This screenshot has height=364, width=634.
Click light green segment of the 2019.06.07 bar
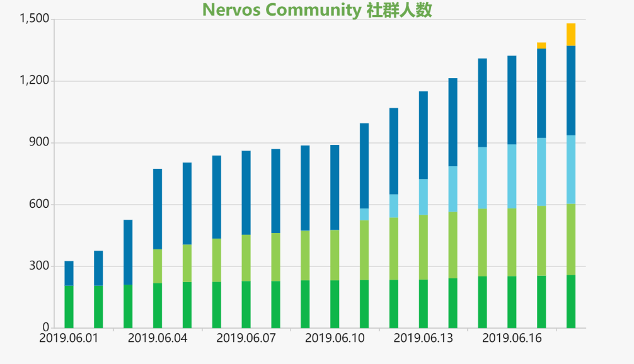point(246,258)
